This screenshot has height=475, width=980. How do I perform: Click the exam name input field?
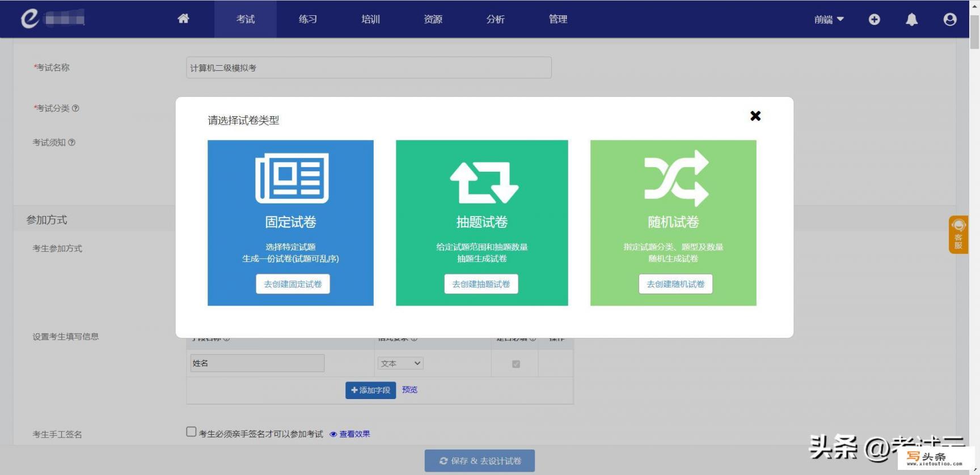pos(369,67)
